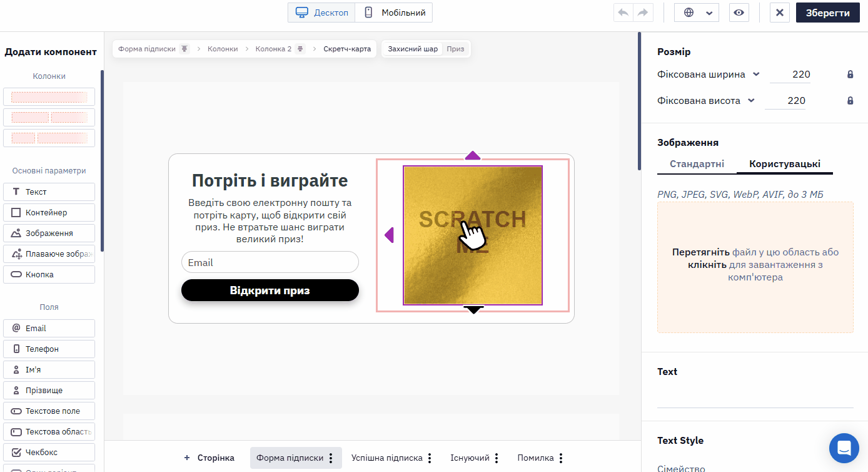Open Фіксована ширина dropdown
This screenshot has height=472, width=868.
click(x=709, y=74)
